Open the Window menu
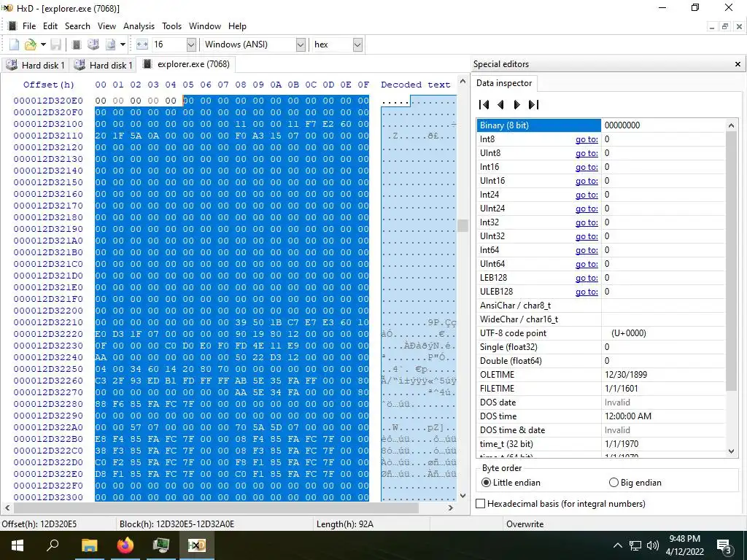The width and height of the screenshot is (747, 560). (205, 26)
